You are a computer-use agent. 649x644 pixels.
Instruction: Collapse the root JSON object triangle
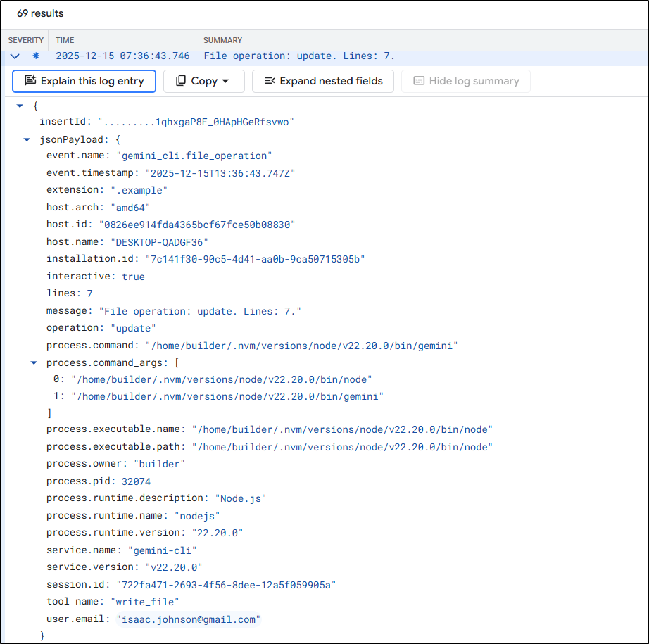tap(20, 106)
